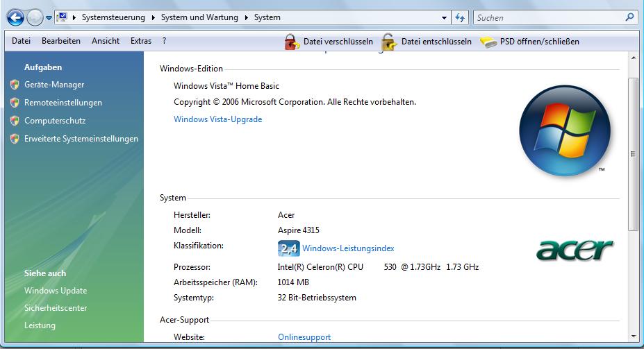Click the yellow PSD drive icon

[x=488, y=42]
